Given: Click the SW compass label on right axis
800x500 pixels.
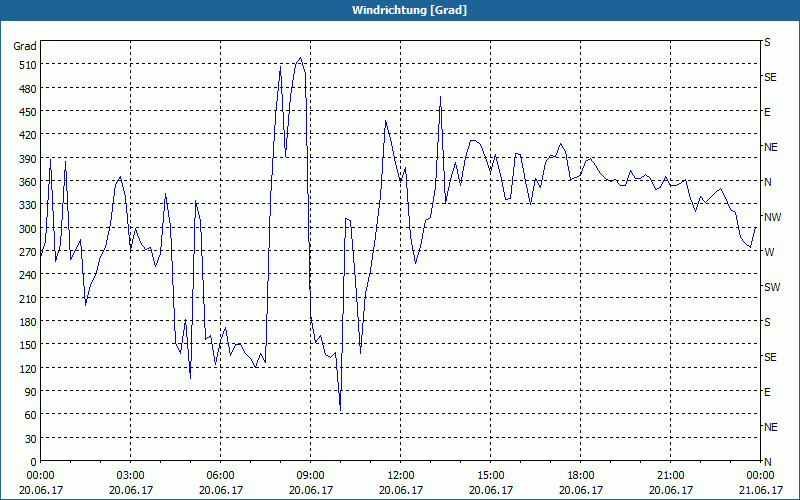Looking at the screenshot, I should pos(772,287).
